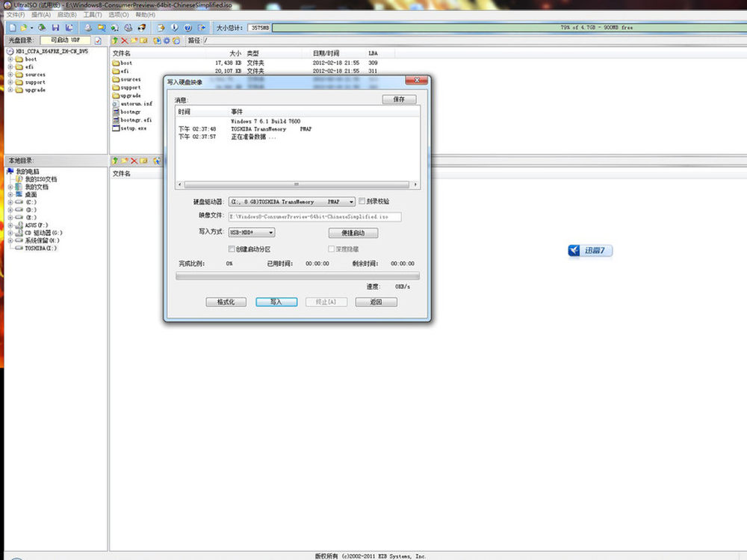
Task: Expand the upgrade folder in image tree
Action: pyautogui.click(x=10, y=90)
